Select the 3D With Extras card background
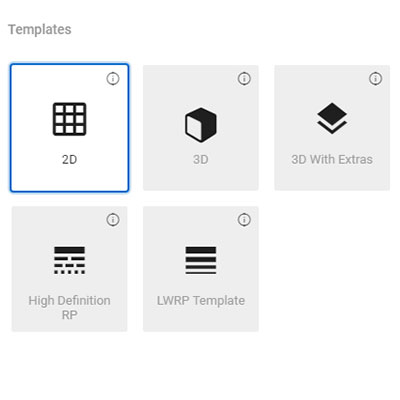Viewport: 400px width, 400px height. pyautogui.click(x=332, y=128)
